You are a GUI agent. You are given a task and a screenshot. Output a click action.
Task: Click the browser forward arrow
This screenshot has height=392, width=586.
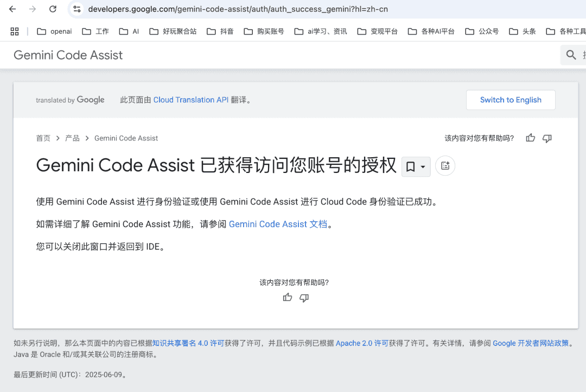(x=33, y=9)
